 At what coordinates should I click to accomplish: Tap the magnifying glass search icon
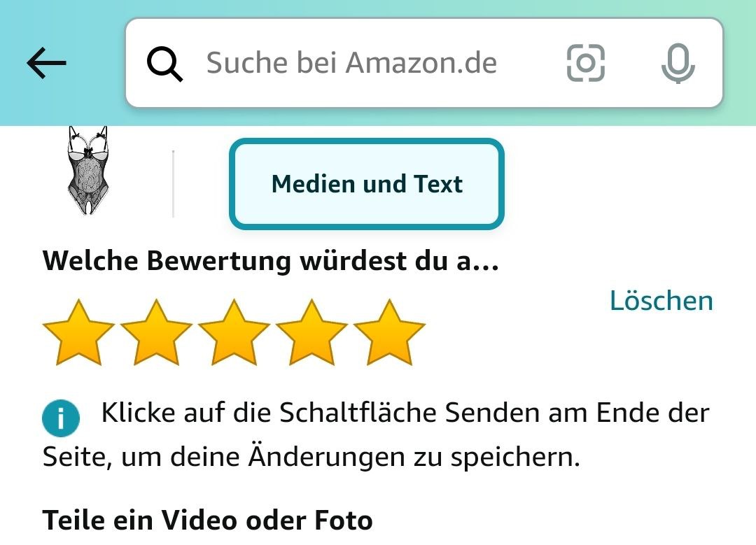(x=165, y=64)
